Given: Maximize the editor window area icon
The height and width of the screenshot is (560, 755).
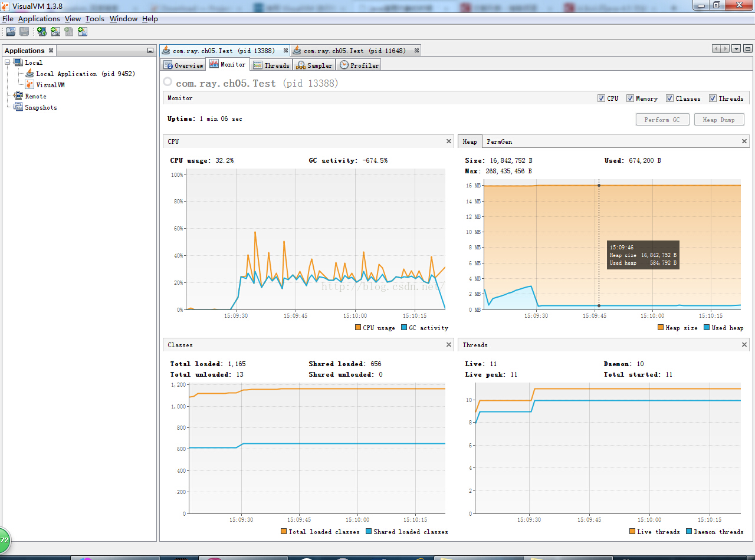Looking at the screenshot, I should coord(747,49).
